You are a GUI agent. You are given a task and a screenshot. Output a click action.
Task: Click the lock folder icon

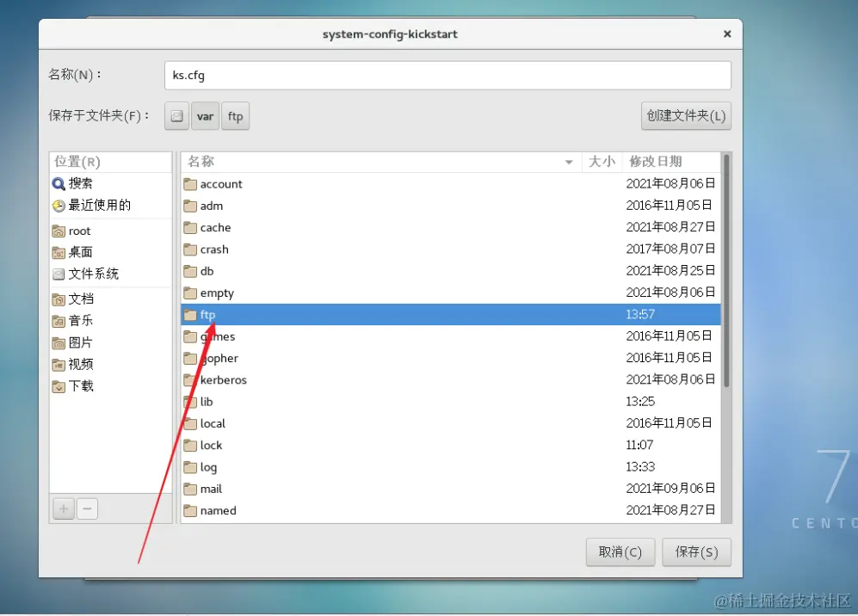pyautogui.click(x=190, y=446)
